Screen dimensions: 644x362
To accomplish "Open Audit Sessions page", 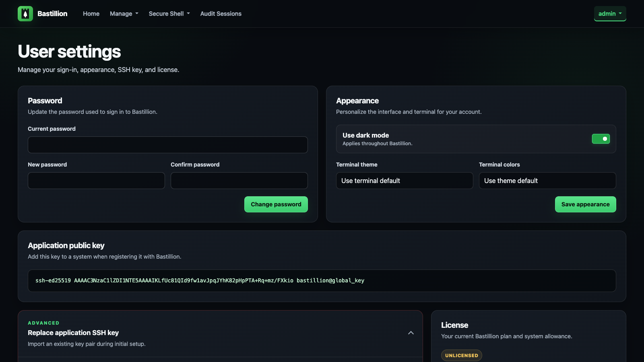I will click(x=221, y=14).
